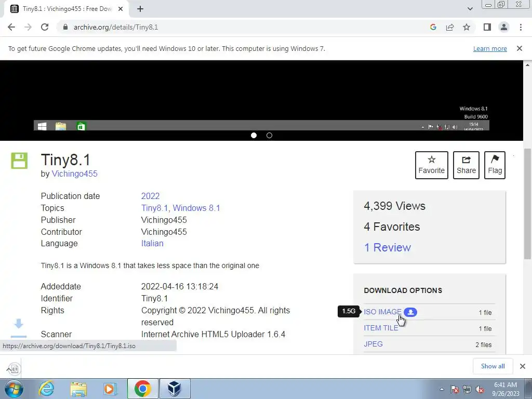Open the Windows 8.1 topic link
The image size is (532, 399).
tap(196, 208)
